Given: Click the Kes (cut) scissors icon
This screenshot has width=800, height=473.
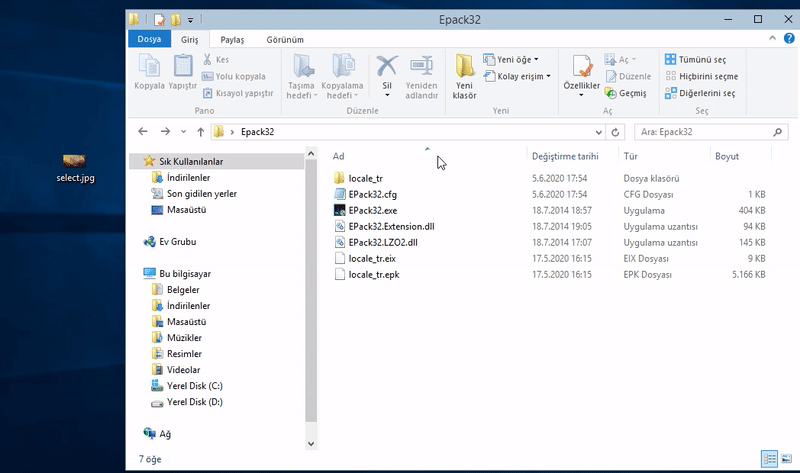Looking at the screenshot, I should tap(207, 59).
